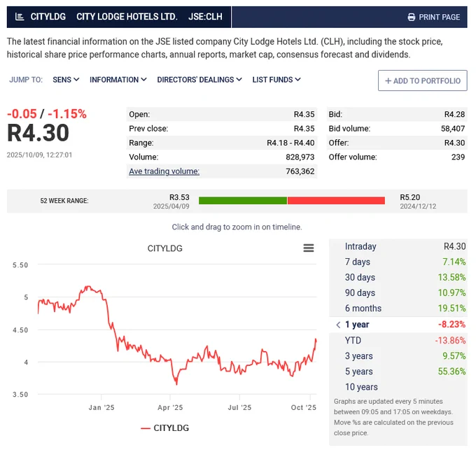The height and width of the screenshot is (452, 476).
Task: Toggle the CITYLDG series in chart legend
Action: [164, 428]
